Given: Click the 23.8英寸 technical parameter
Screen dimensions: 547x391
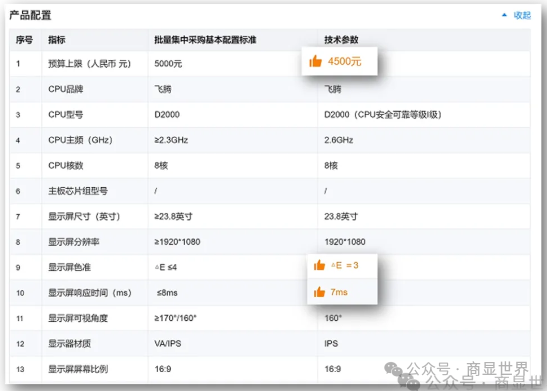Looking at the screenshot, I should [x=341, y=217].
